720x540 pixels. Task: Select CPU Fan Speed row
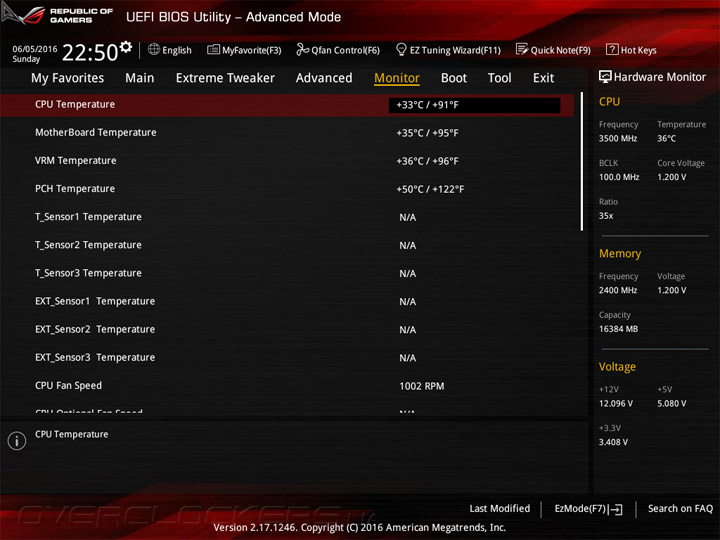coord(287,386)
